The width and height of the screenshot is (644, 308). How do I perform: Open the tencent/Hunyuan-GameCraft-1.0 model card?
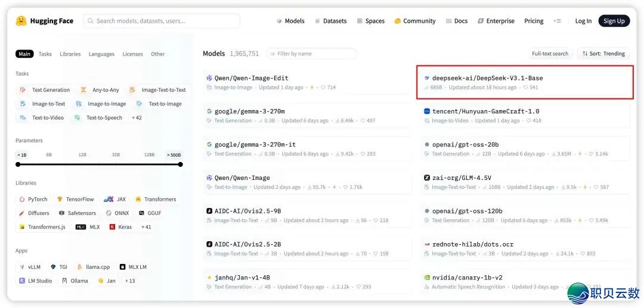coord(525,116)
